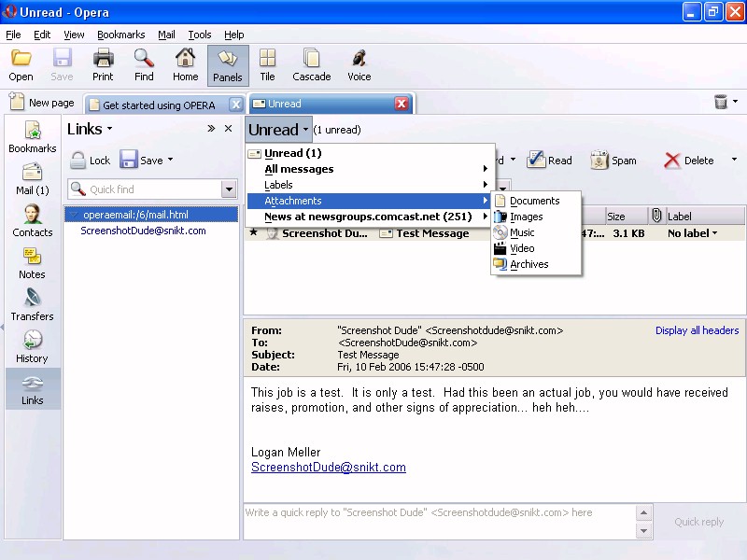Open the Notes panel
The width and height of the screenshot is (747, 560).
tap(32, 263)
